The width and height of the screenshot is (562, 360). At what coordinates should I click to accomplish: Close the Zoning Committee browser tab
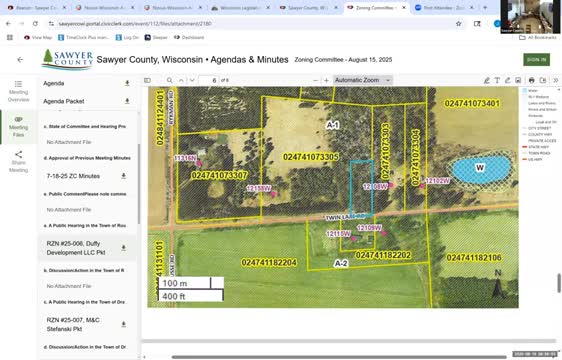(404, 8)
